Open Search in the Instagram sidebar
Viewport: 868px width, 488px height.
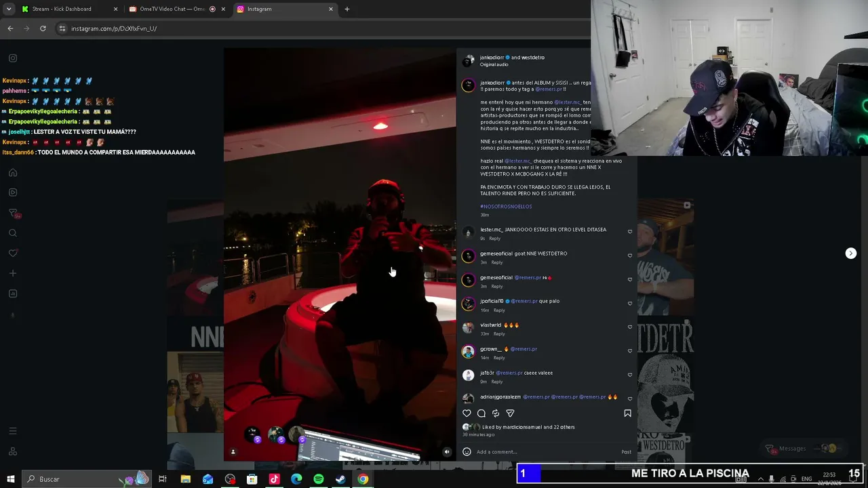coord(13,233)
